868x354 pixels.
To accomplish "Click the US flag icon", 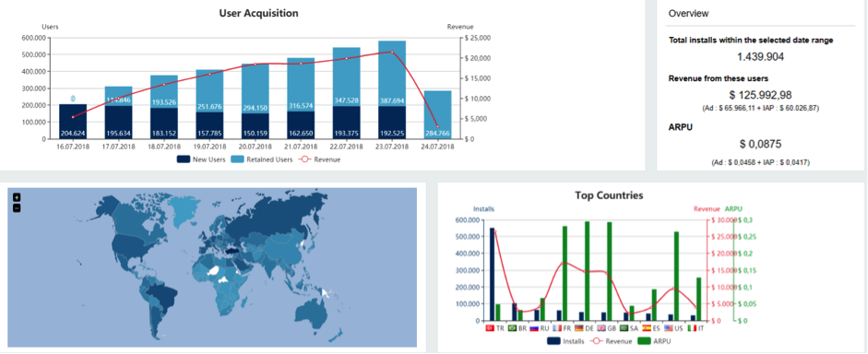I will pos(669,328).
